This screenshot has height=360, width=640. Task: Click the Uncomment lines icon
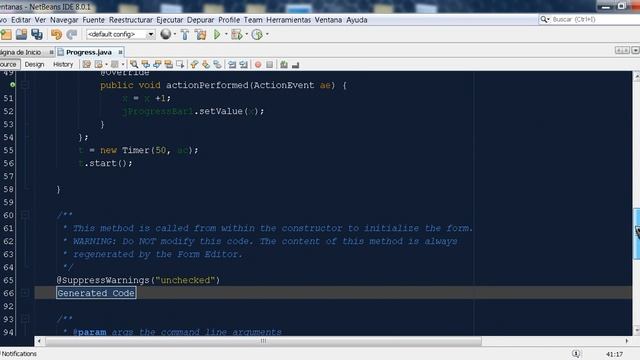coord(296,64)
